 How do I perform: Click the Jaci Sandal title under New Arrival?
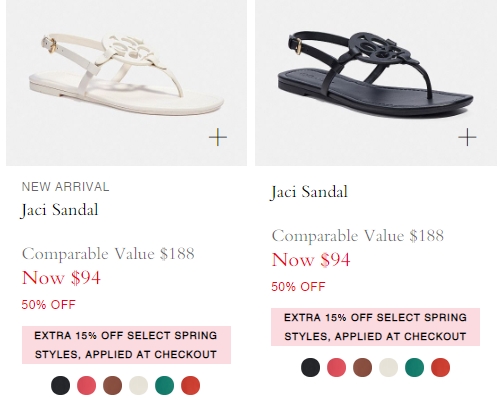pyautogui.click(x=59, y=210)
